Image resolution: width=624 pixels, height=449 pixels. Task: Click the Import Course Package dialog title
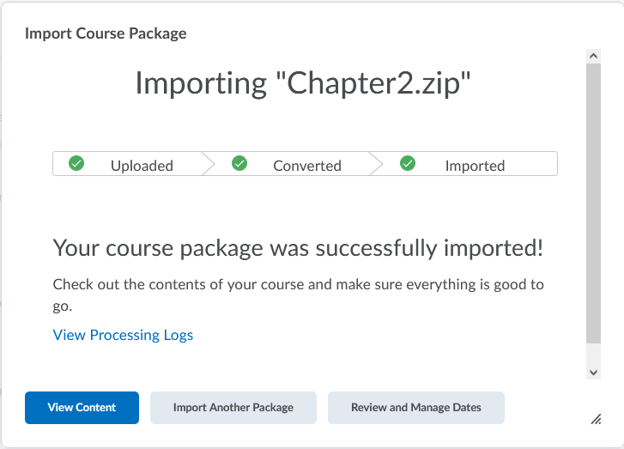point(106,33)
